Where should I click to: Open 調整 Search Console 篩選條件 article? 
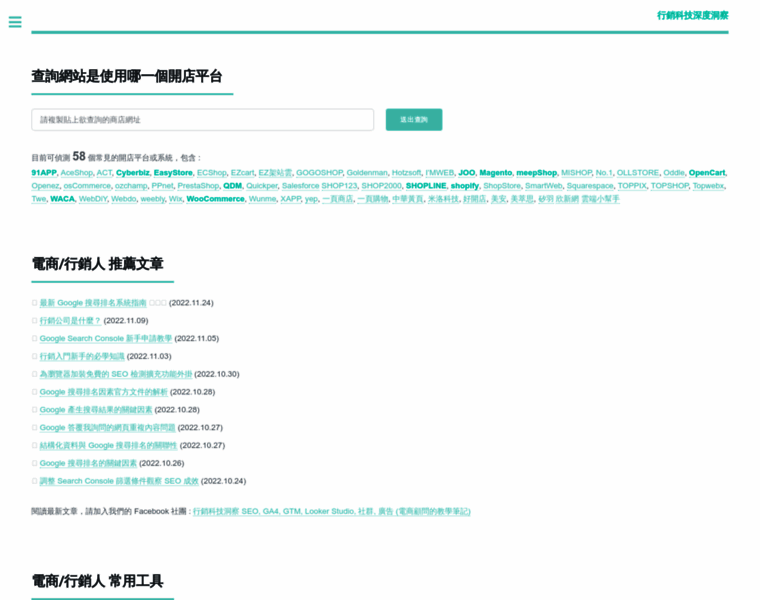(x=119, y=481)
